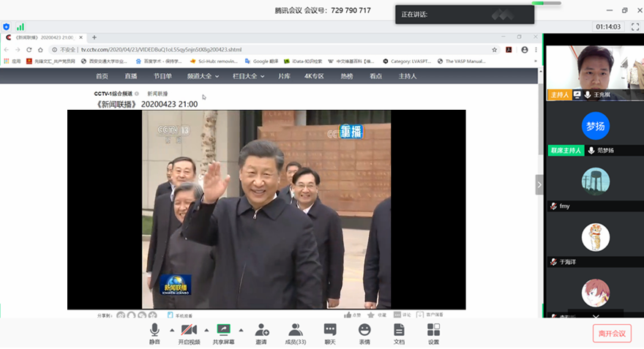The width and height of the screenshot is (644, 349).
Task: Click the 离开会议 leave meeting button
Action: tap(611, 334)
